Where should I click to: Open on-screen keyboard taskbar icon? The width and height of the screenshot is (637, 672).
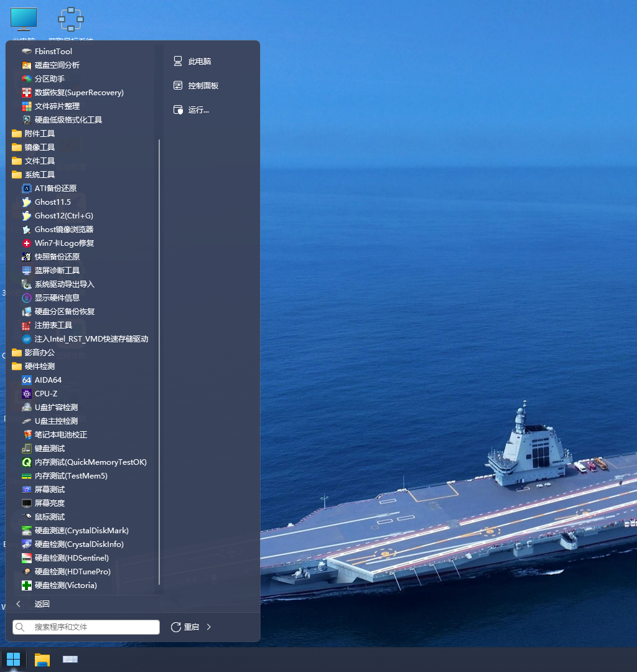[70, 660]
